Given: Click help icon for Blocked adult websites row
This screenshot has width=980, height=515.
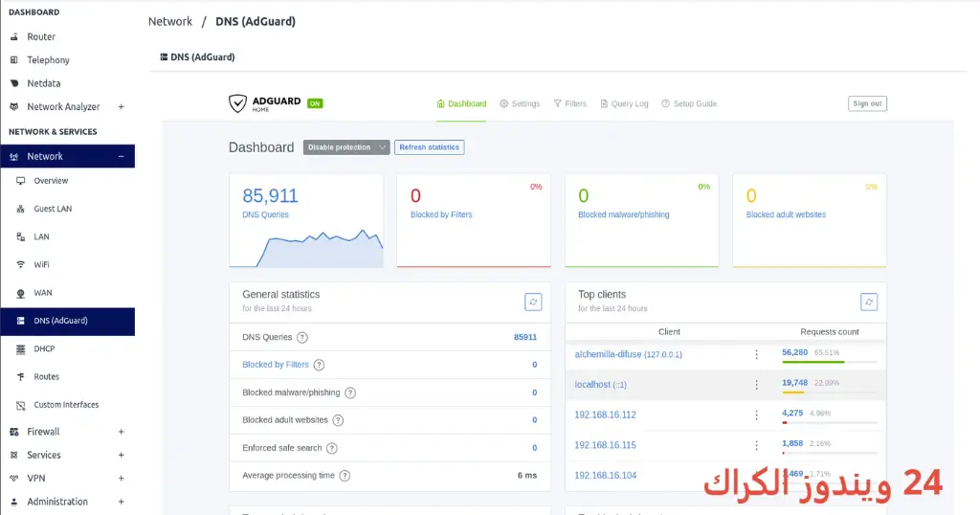Looking at the screenshot, I should click(x=338, y=420).
